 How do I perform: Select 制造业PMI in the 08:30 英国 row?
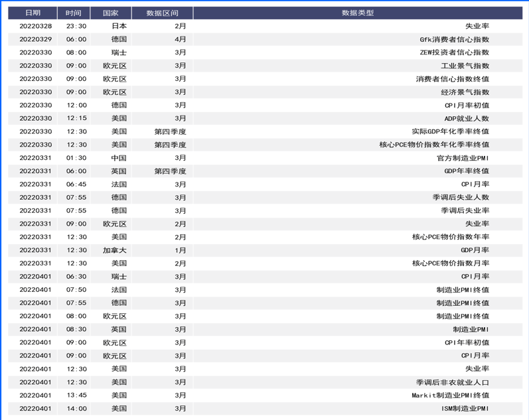point(471,329)
